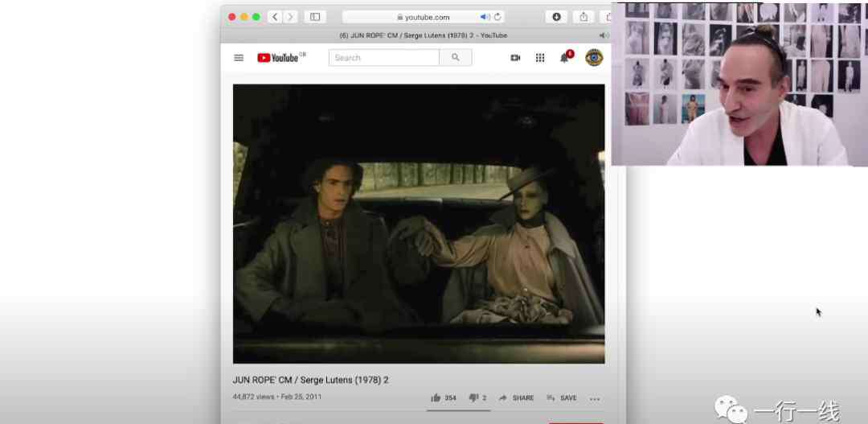Click the tab titled JUN ROPE' CM
This screenshot has height=424, width=868.
[x=424, y=35]
